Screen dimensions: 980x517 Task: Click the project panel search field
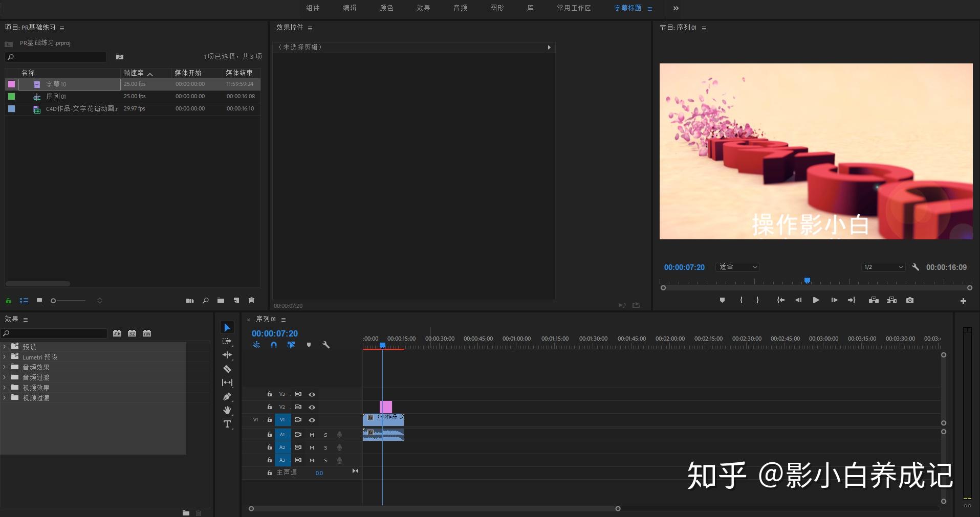56,57
